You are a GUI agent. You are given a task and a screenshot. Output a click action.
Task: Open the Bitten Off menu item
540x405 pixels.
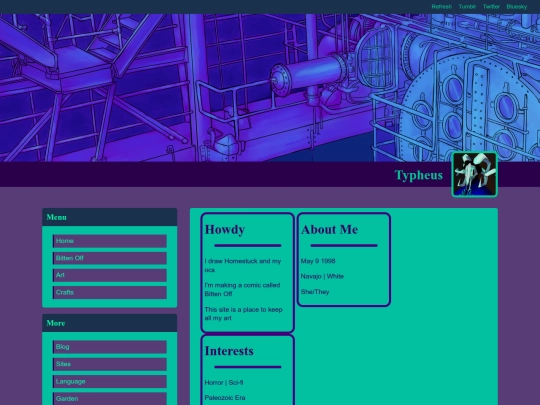(110, 258)
